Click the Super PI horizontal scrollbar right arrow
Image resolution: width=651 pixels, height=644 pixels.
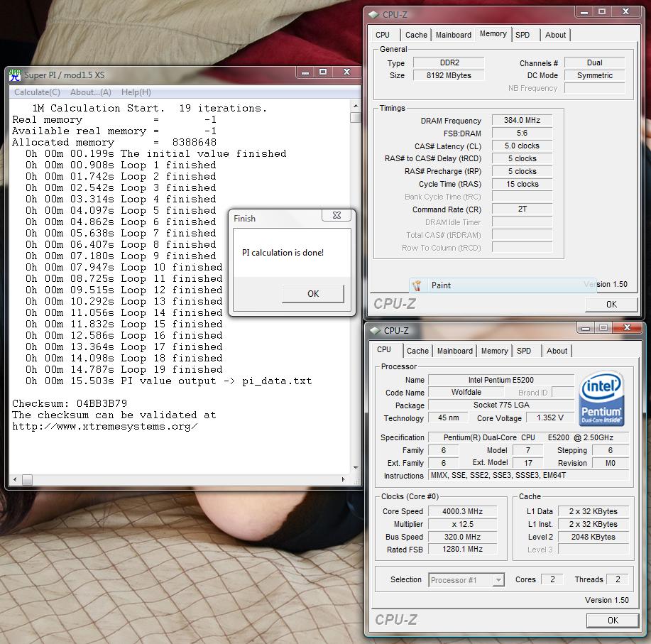pyautogui.click(x=343, y=479)
